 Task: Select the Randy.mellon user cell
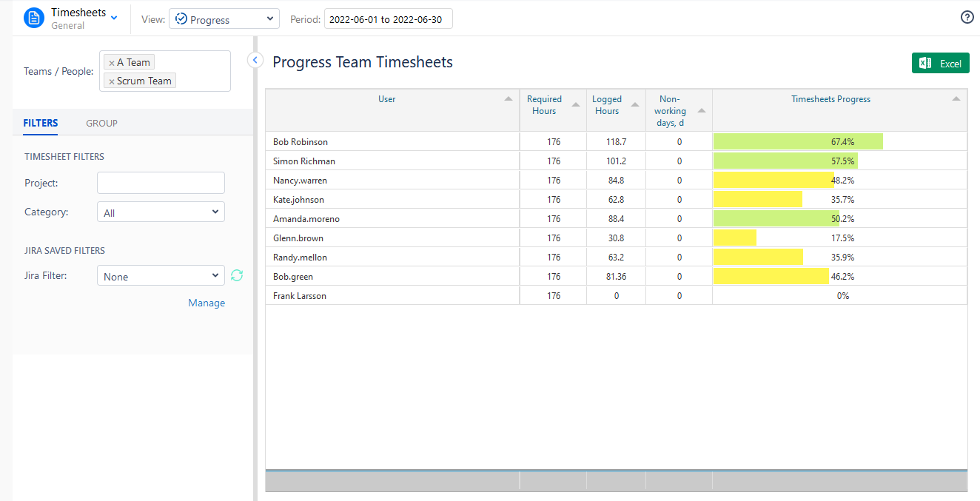tap(392, 257)
